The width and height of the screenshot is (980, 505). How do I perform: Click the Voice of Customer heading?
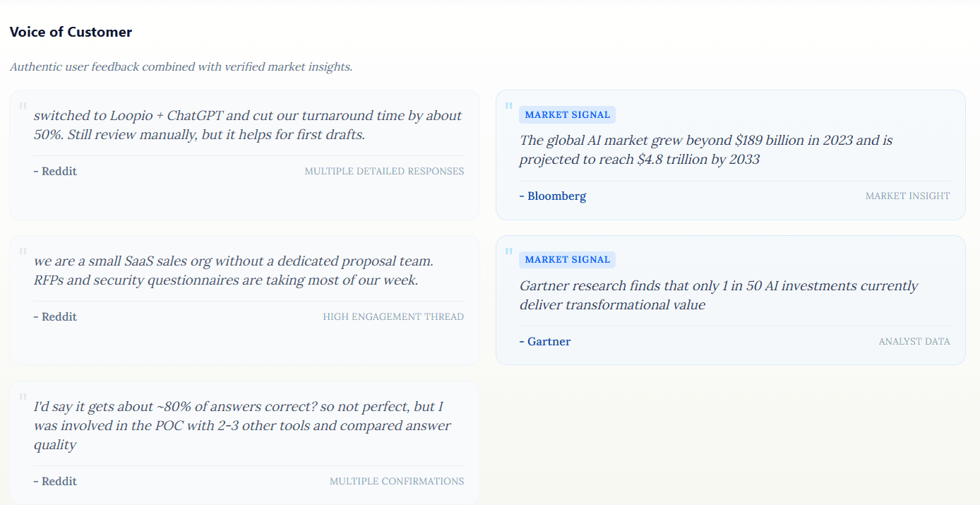pos(71,32)
